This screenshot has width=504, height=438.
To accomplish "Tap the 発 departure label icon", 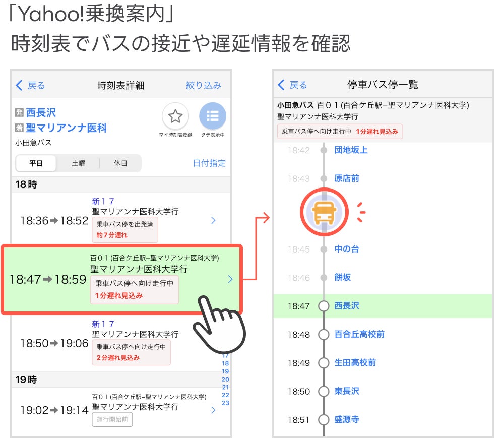I will 19,112.
